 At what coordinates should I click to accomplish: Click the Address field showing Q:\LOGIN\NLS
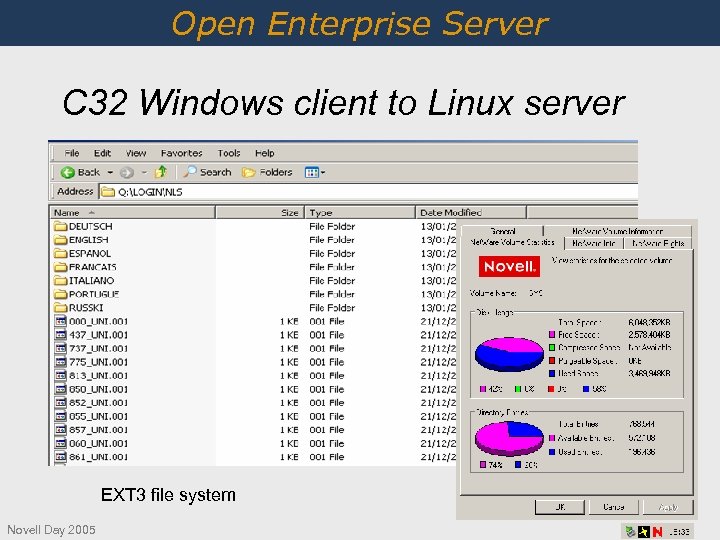point(368,191)
